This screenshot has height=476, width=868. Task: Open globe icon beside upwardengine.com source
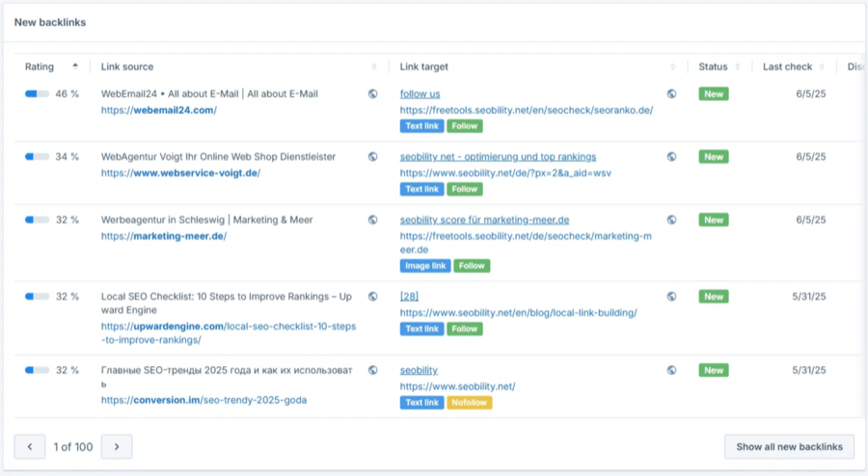point(373,297)
